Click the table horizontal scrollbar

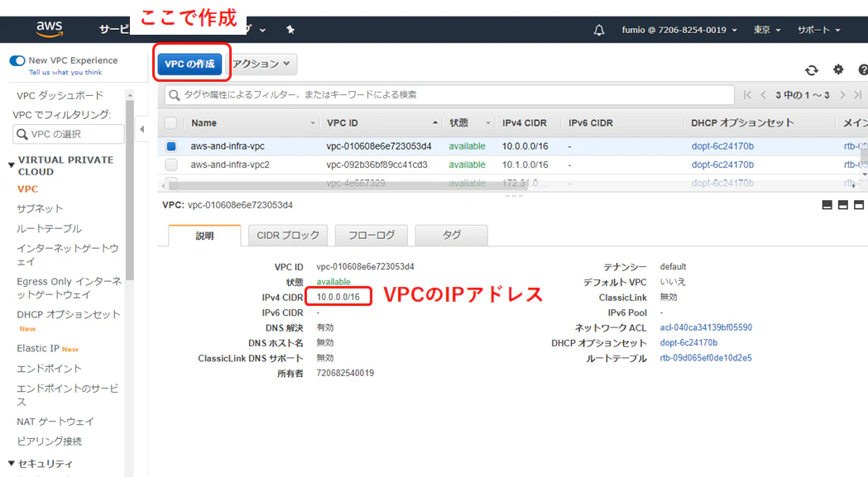(x=348, y=186)
